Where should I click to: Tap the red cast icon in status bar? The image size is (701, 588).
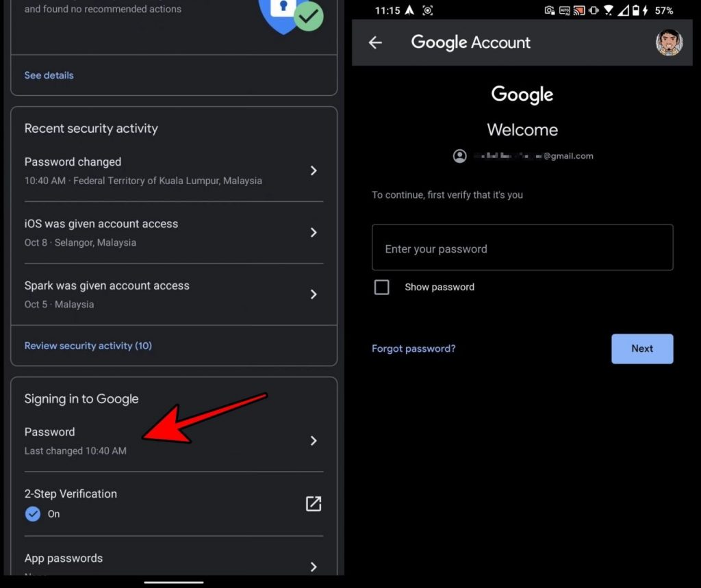coord(579,10)
